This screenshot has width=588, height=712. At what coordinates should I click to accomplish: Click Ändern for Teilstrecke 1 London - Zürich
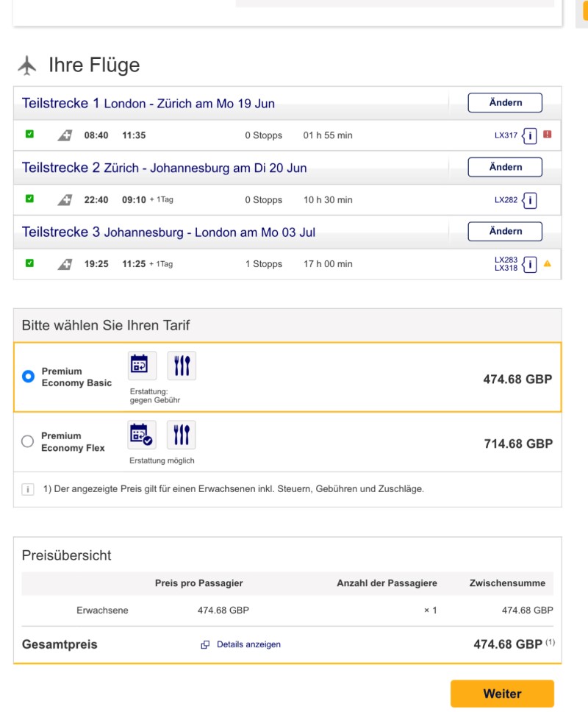click(505, 103)
